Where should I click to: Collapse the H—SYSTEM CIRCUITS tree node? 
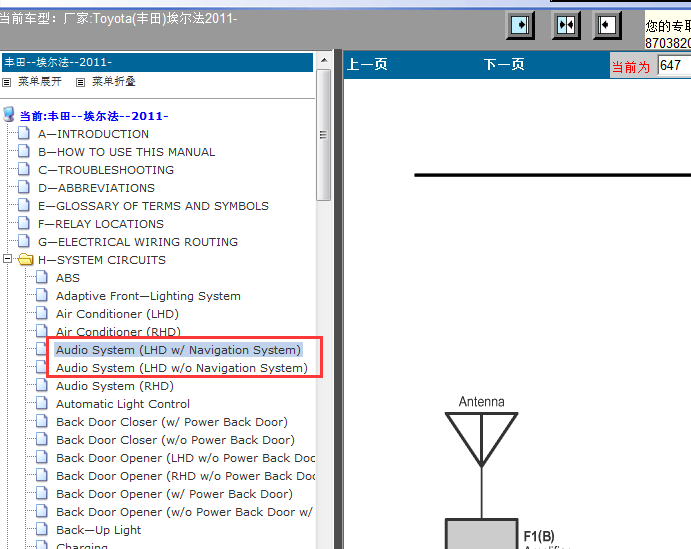[7, 259]
